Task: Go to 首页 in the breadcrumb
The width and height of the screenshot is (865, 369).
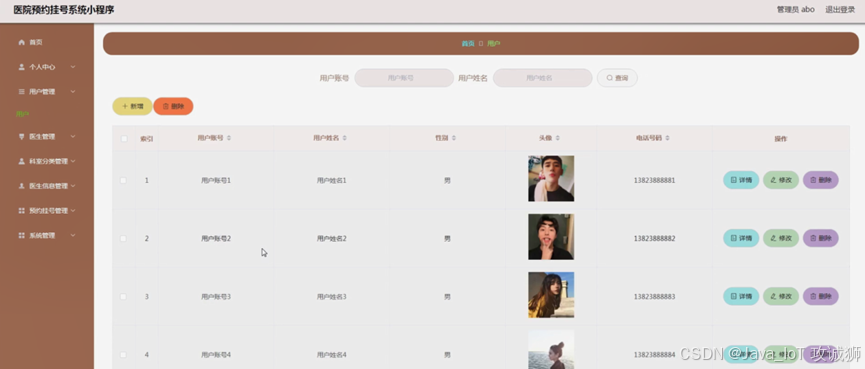Action: pyautogui.click(x=468, y=44)
